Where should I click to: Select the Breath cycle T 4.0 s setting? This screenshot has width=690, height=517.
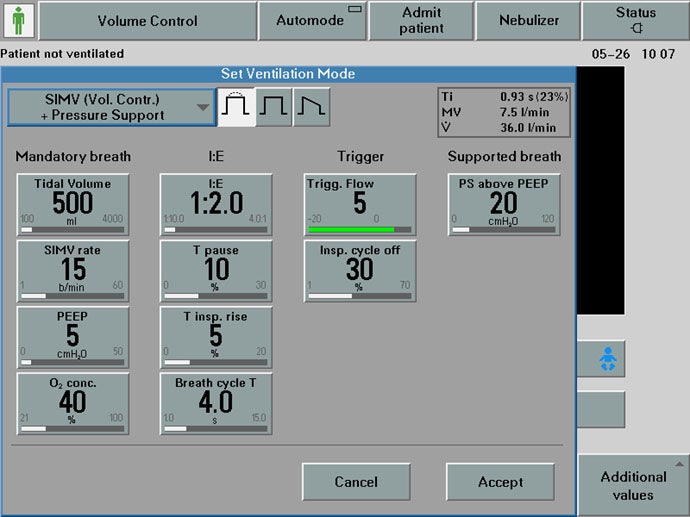tap(216, 404)
